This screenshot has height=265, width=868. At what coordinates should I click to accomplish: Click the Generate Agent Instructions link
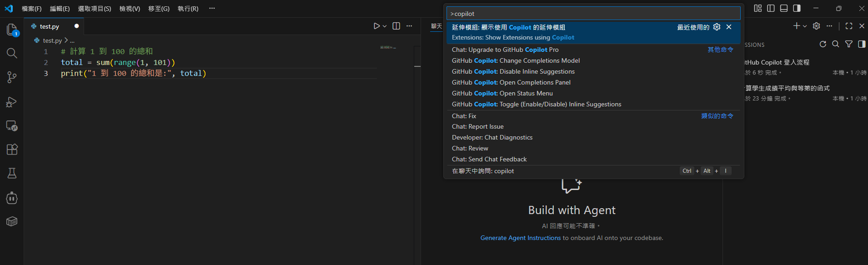(520, 238)
